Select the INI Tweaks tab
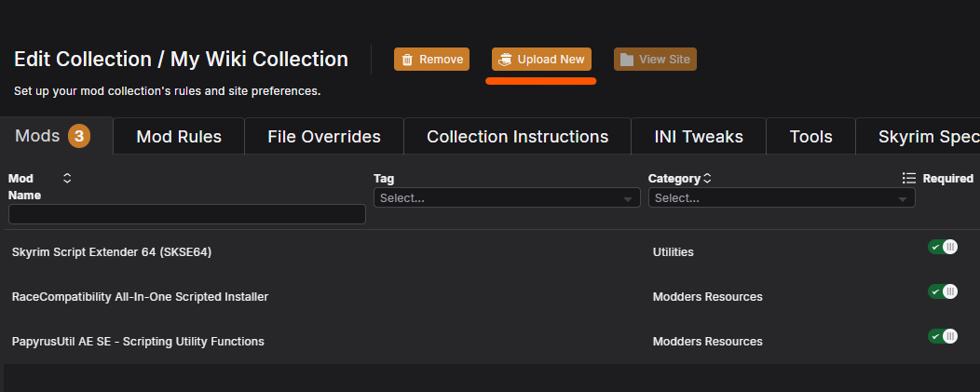 [698, 137]
